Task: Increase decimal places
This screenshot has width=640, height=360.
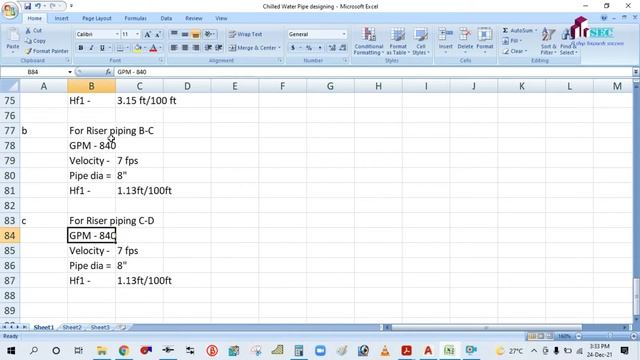Action: tap(332, 48)
